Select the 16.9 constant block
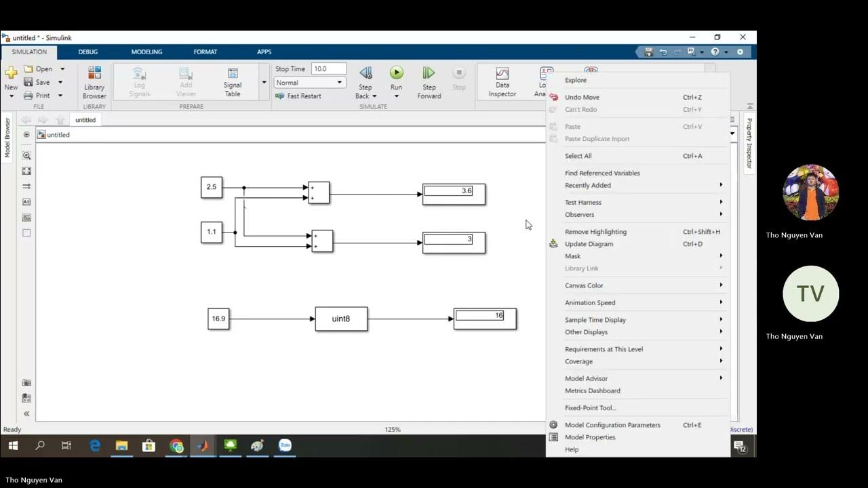 (x=218, y=319)
